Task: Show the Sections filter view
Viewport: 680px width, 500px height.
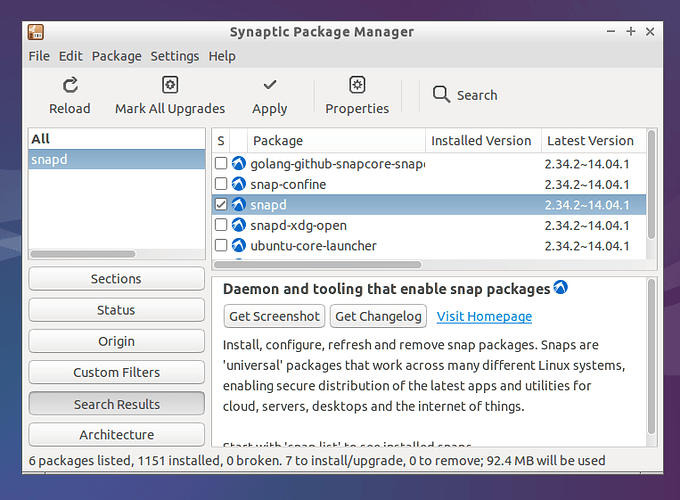Action: pos(116,279)
